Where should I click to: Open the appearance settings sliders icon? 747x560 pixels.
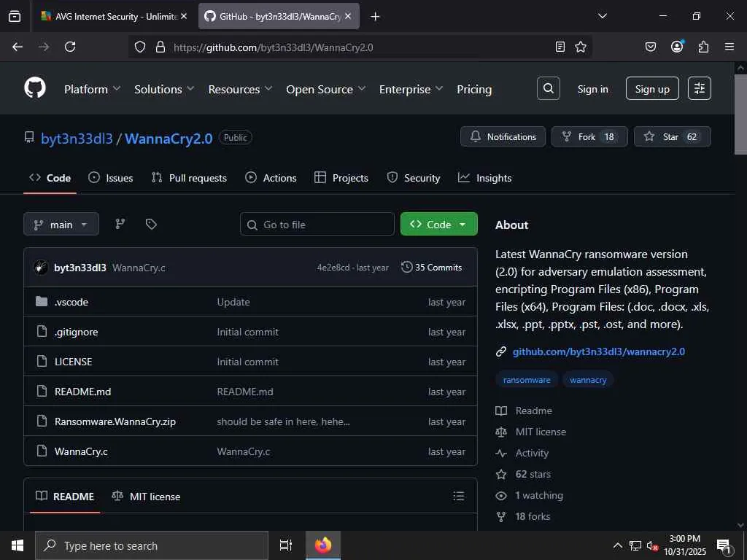700,88
